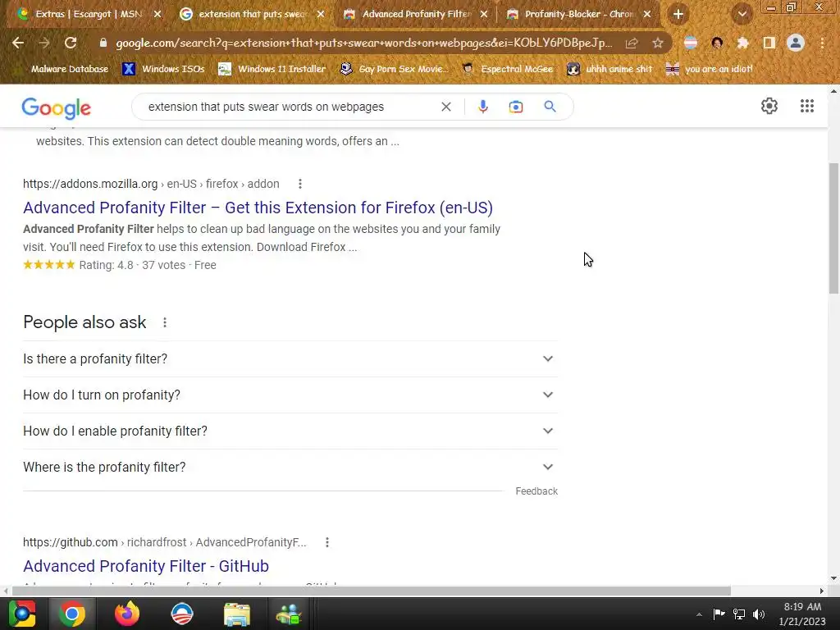Expand Where is the profanity filter?
Viewport: 840px width, 630px height.
(290, 467)
